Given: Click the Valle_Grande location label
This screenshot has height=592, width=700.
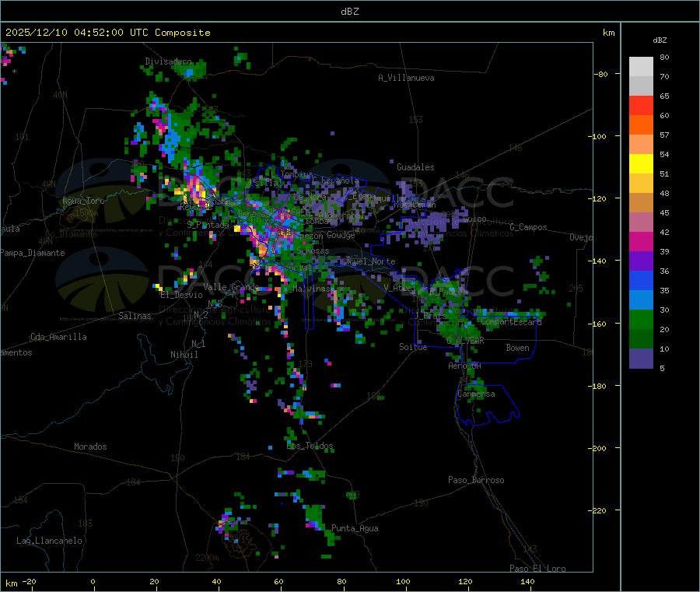Looking at the screenshot, I should point(231,287).
